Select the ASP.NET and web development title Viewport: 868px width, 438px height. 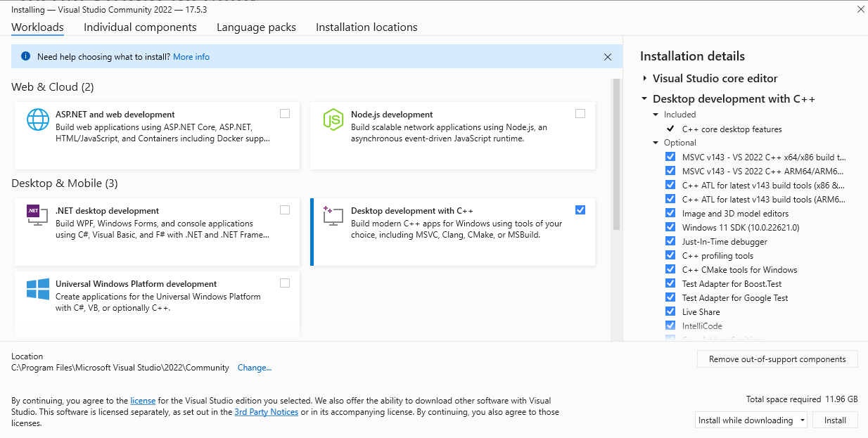pyautogui.click(x=115, y=115)
